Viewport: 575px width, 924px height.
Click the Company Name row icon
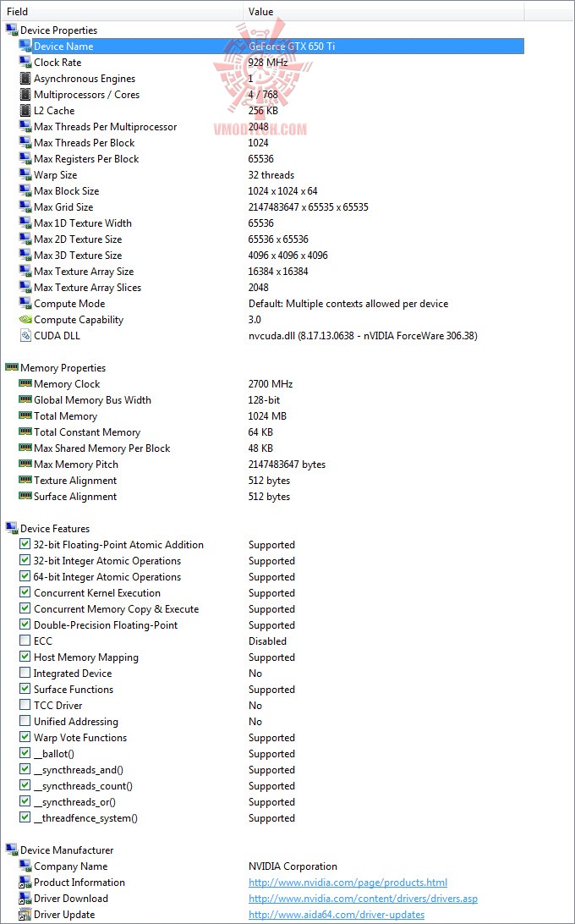(x=25, y=866)
